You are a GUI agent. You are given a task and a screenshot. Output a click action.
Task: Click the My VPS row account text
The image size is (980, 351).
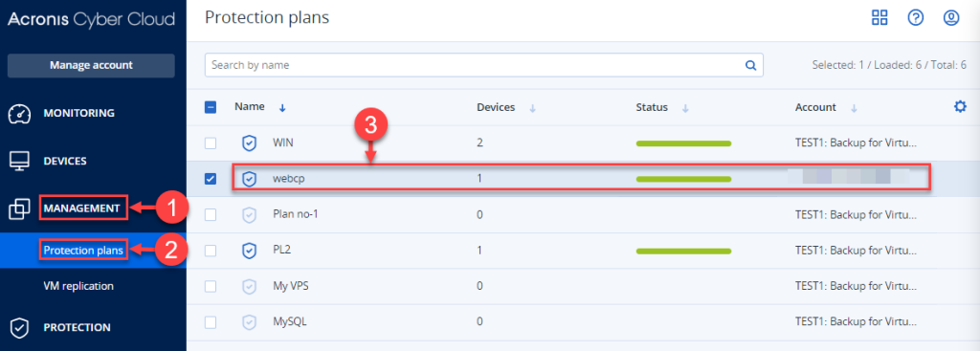click(x=856, y=287)
